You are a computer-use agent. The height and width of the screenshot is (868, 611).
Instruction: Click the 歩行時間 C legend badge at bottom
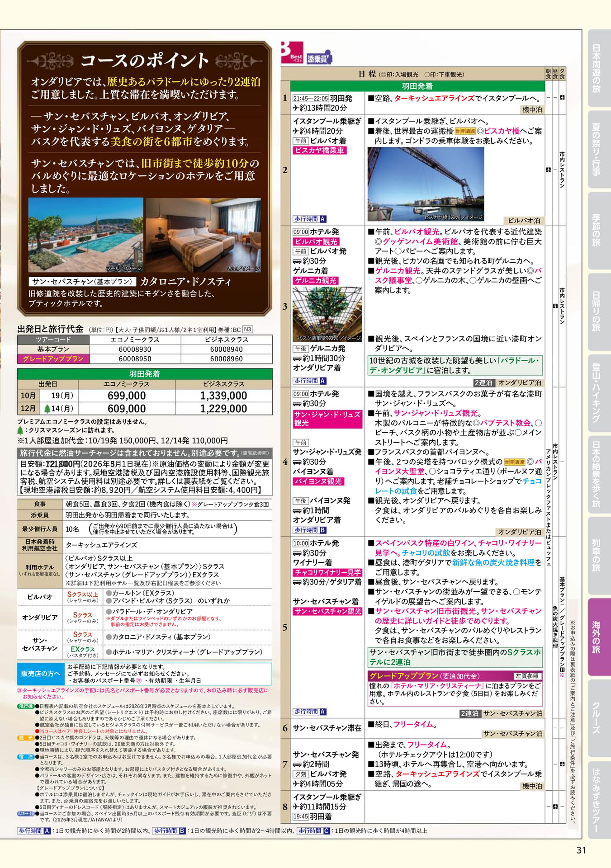pyautogui.click(x=313, y=831)
